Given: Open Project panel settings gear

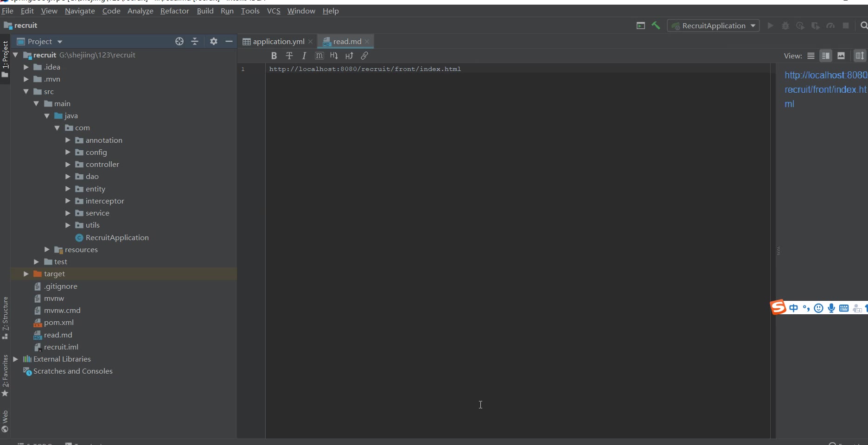Looking at the screenshot, I should coord(213,41).
